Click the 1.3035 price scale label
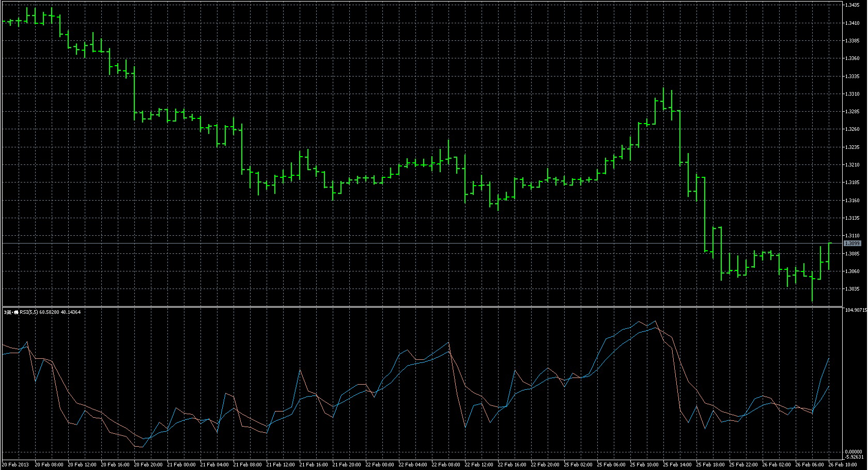This screenshot has height=470, width=868. coord(852,289)
